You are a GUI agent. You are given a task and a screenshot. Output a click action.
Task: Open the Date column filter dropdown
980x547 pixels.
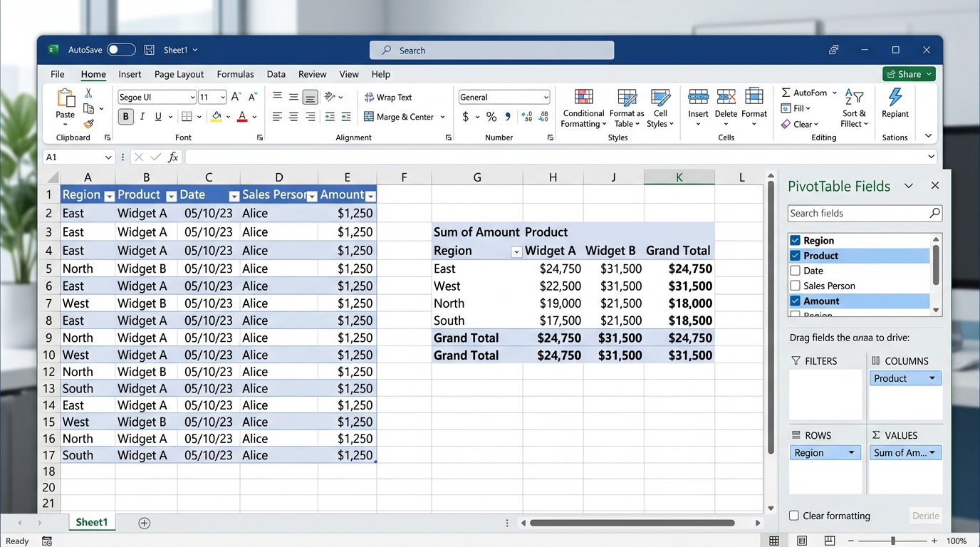pyautogui.click(x=234, y=196)
